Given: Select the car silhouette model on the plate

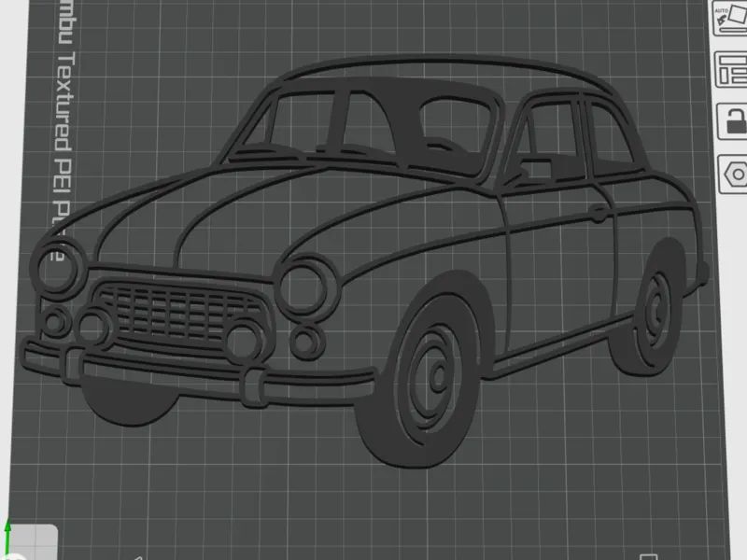Looking at the screenshot, I should (364, 261).
